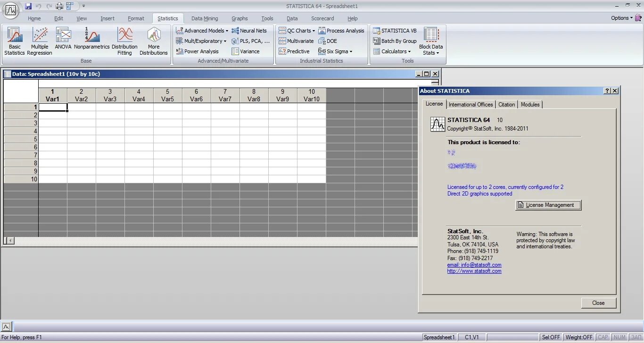This screenshot has height=343, width=644.
Task: Launch Multiple Regression analysis
Action: [x=40, y=41]
